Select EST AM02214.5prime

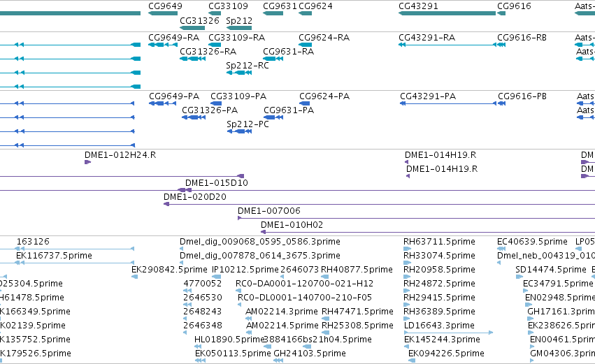tap(282, 326)
